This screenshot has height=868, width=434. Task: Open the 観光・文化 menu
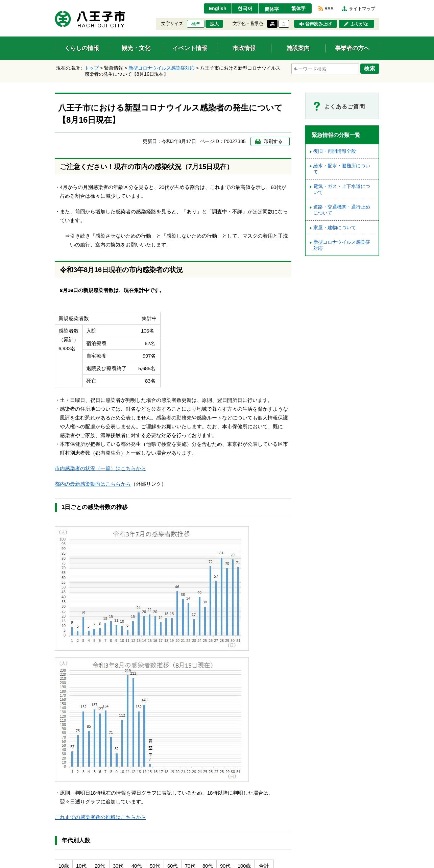[x=136, y=48]
